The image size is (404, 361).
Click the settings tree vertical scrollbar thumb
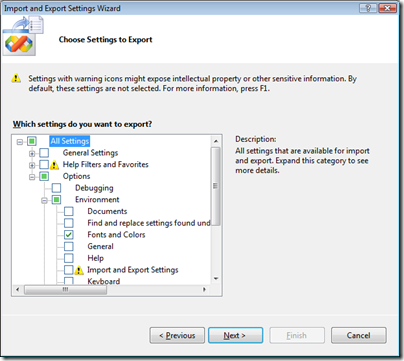[x=216, y=186]
